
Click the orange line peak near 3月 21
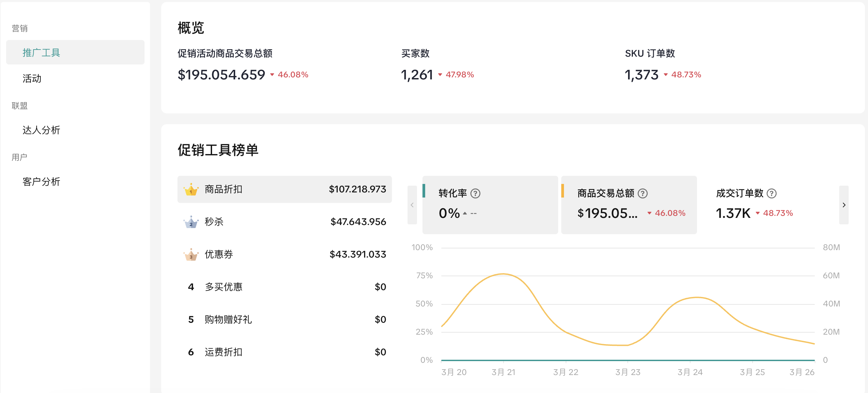click(503, 274)
